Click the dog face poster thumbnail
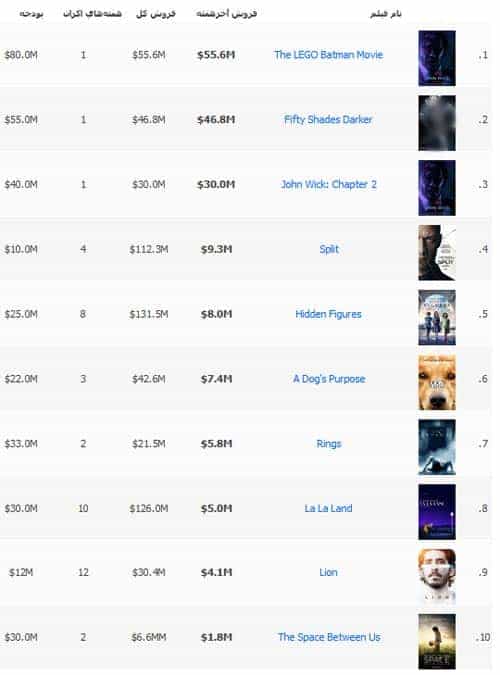 437,382
